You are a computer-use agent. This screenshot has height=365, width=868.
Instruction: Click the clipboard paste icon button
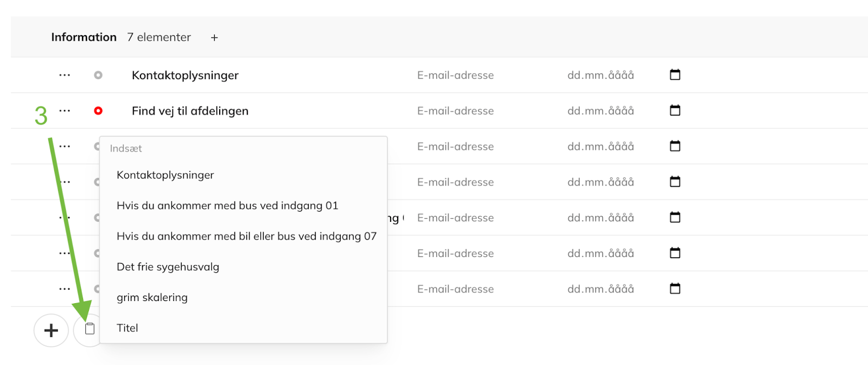pos(90,329)
